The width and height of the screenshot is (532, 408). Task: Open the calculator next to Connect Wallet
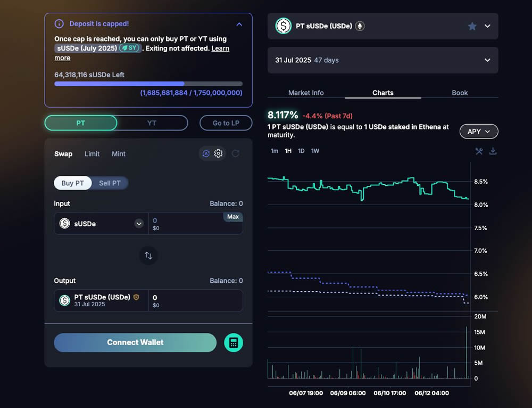click(234, 342)
